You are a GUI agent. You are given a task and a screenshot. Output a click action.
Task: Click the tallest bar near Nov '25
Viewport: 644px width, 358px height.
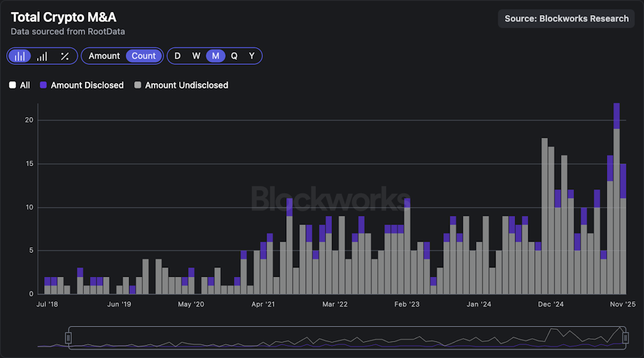pos(617,201)
